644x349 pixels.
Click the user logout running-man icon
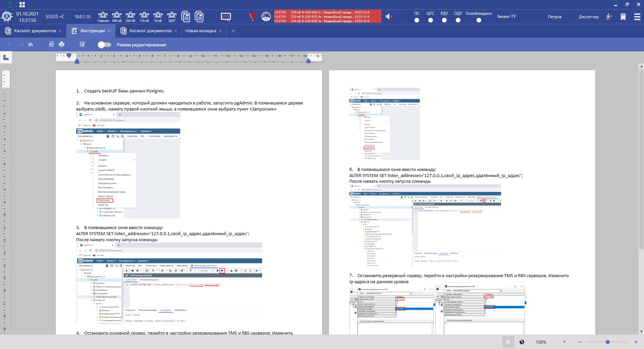click(609, 17)
